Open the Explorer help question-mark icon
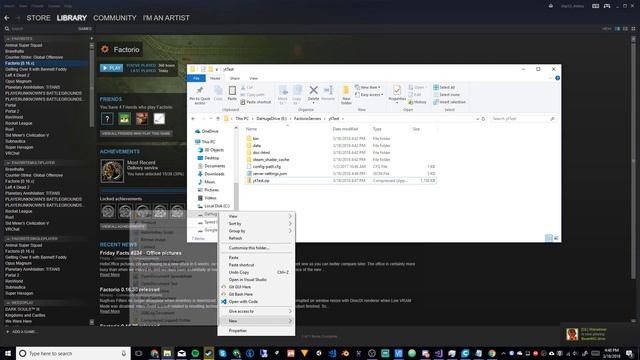The height and width of the screenshot is (360, 640). (x=557, y=78)
